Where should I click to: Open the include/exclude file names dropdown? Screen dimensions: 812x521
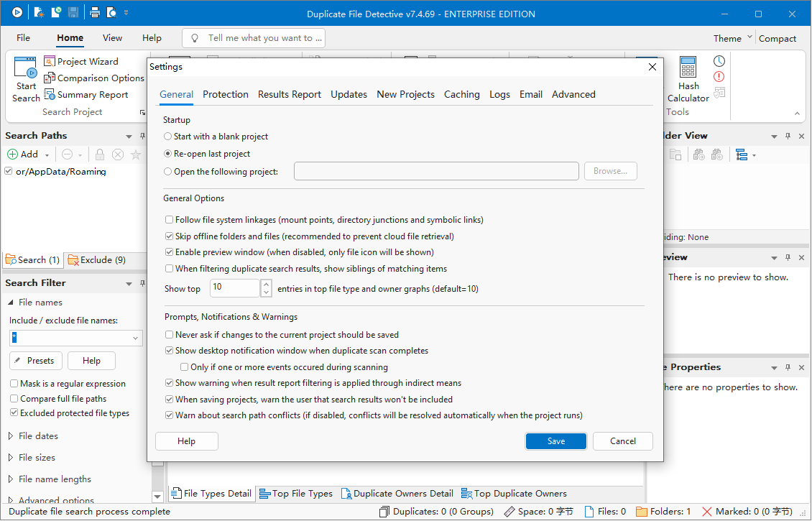pos(136,338)
